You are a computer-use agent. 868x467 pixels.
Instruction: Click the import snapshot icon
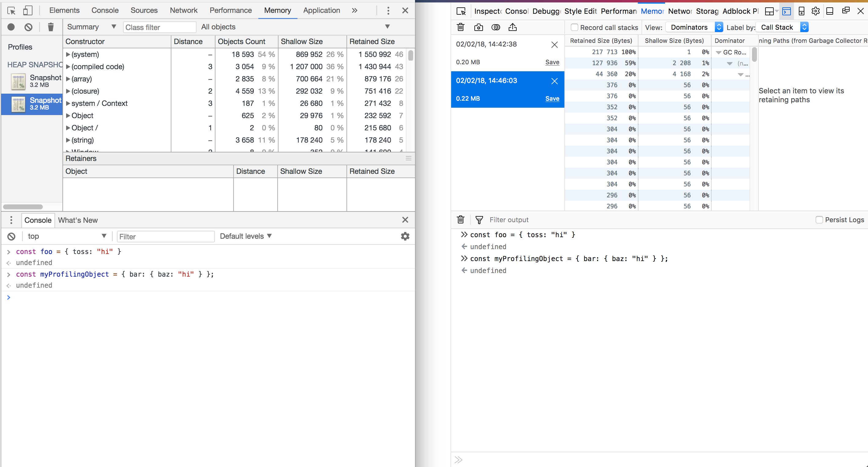click(x=513, y=27)
